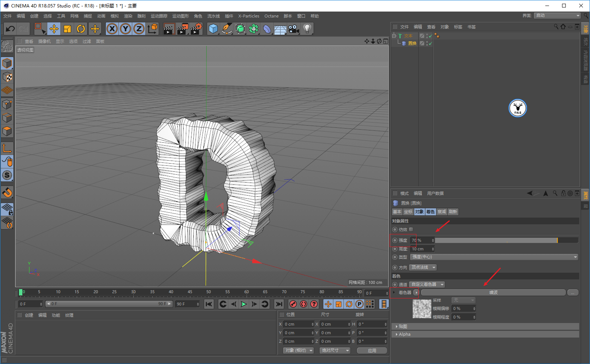
Task: Toggle visibility checkmark of 置换 object
Action: 430,44
